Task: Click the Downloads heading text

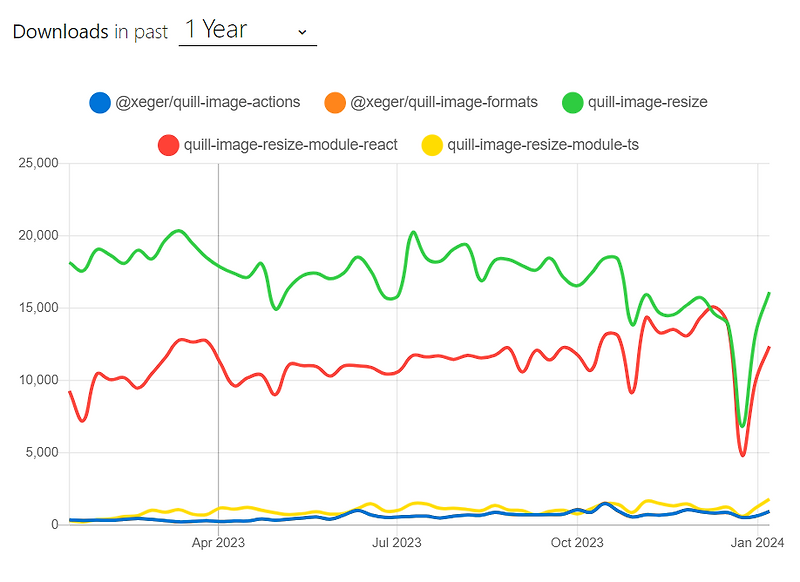Action: 60,32
